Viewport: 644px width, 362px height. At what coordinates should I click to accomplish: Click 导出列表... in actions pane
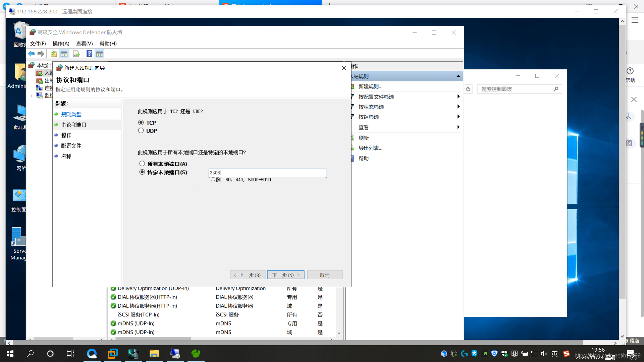tap(370, 148)
